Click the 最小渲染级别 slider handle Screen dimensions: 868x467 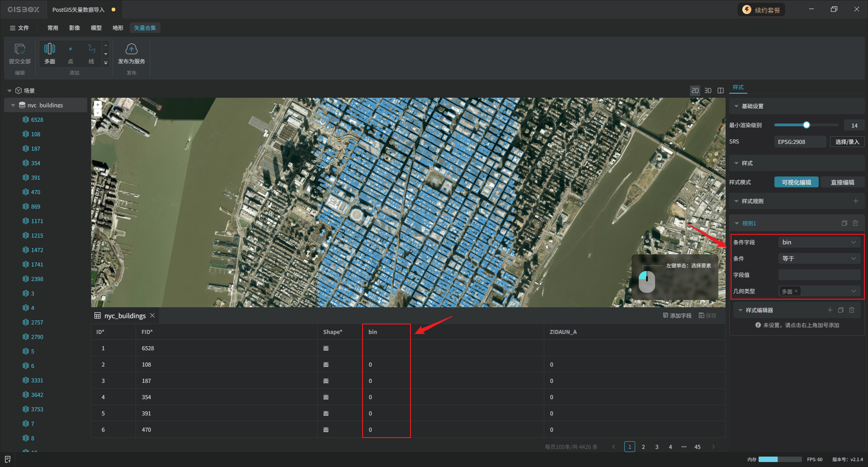click(x=806, y=125)
